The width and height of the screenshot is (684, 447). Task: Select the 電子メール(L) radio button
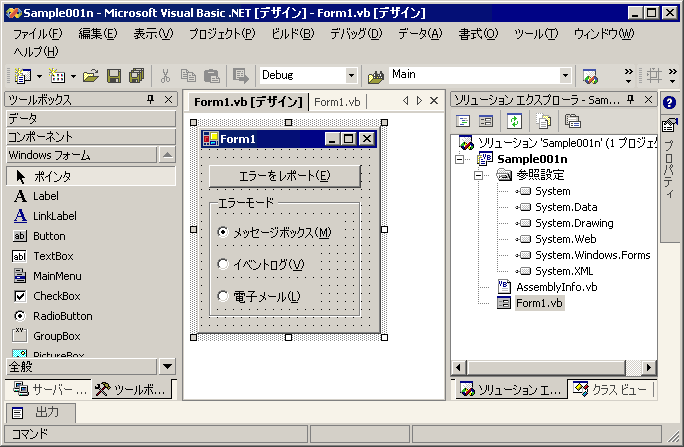point(259,297)
